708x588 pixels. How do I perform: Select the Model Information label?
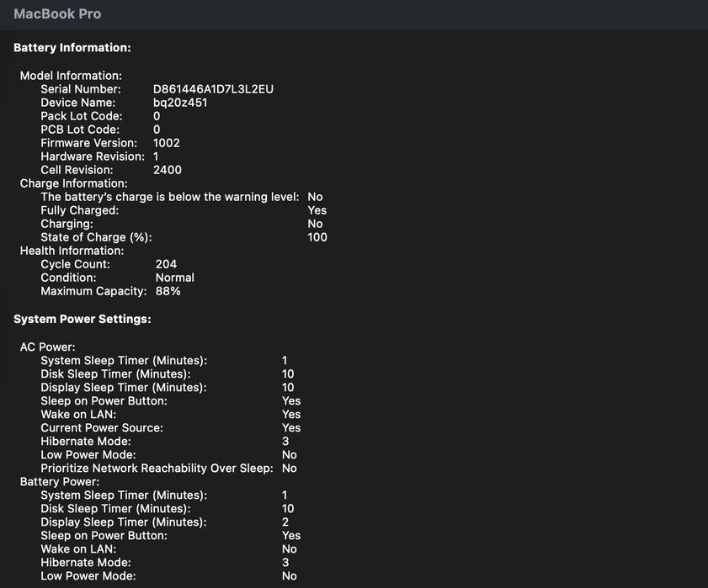71,76
